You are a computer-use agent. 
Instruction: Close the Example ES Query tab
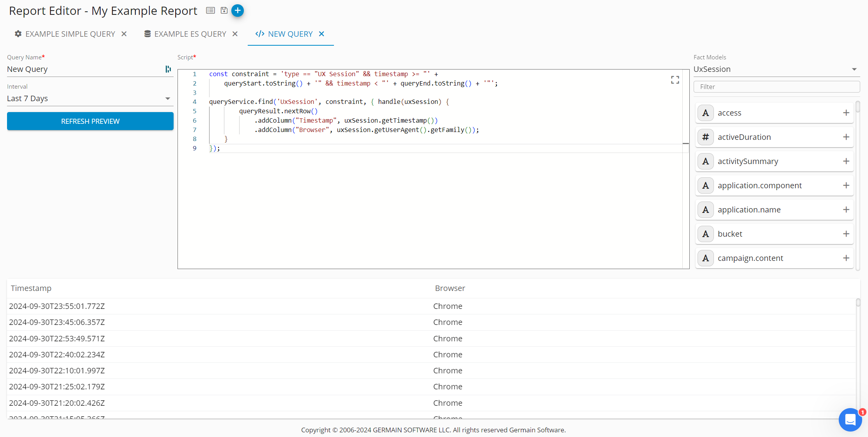(235, 34)
